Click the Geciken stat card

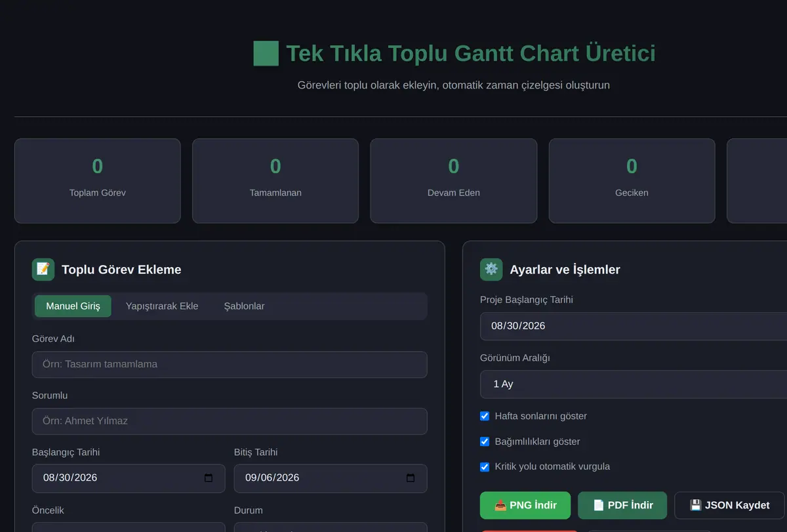pyautogui.click(x=632, y=180)
